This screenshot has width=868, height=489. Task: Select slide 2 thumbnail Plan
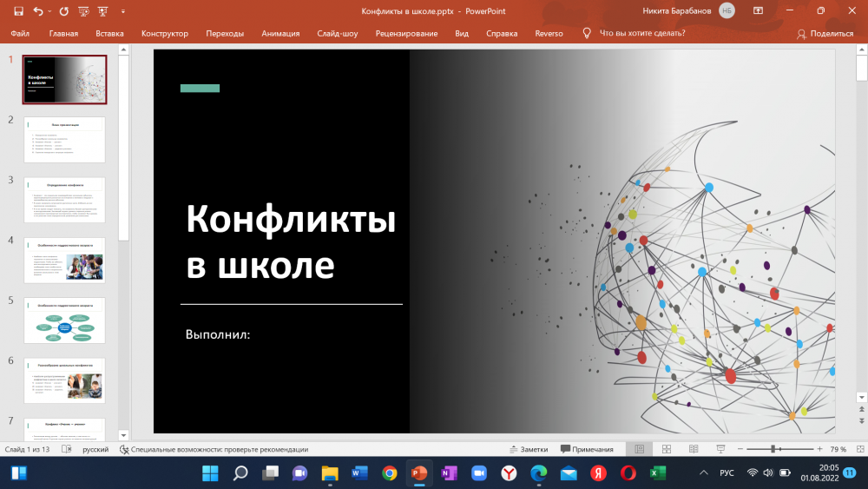[x=65, y=140]
